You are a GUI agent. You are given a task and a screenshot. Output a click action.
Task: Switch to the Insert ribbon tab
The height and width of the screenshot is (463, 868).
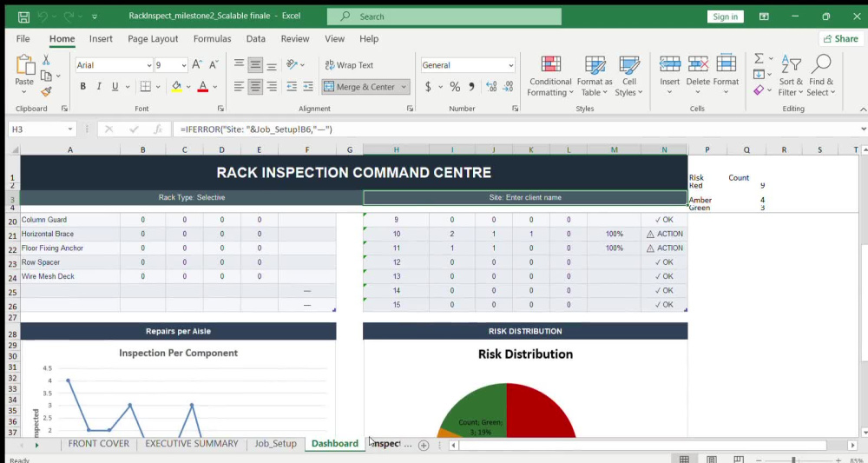[101, 39]
